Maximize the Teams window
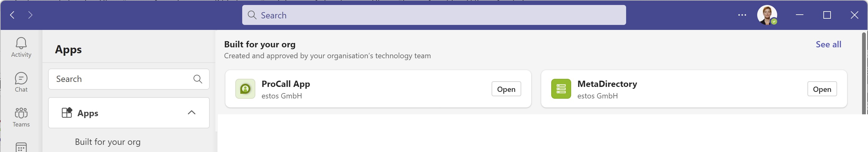The height and width of the screenshot is (152, 868). (826, 15)
